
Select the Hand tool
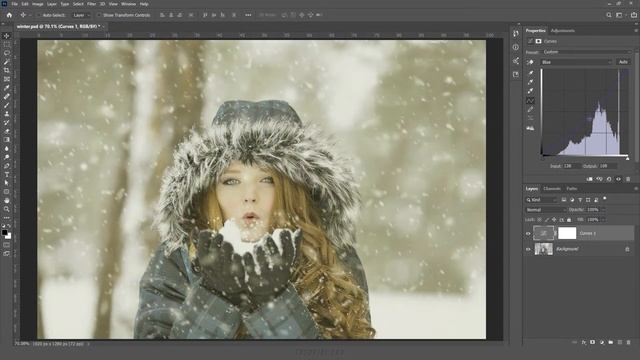(x=7, y=200)
